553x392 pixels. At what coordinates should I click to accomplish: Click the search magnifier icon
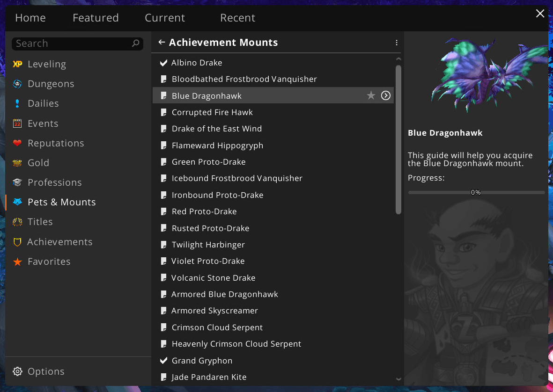tap(136, 44)
